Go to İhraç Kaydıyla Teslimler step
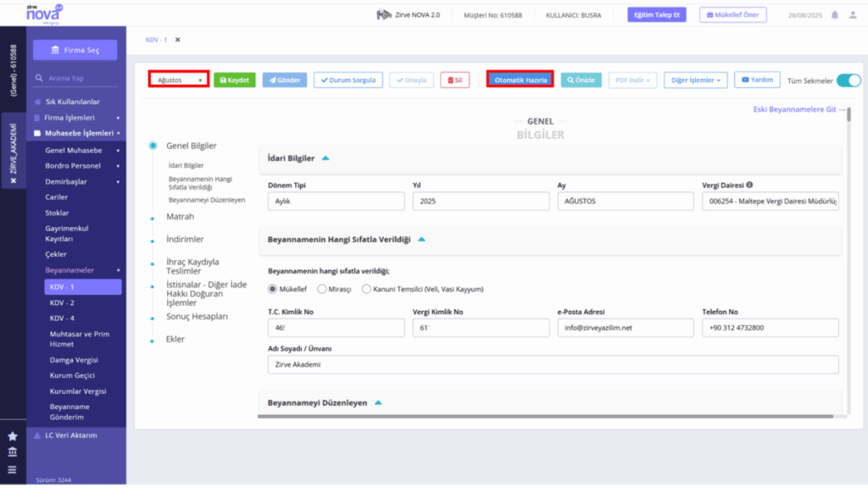 [x=192, y=266]
